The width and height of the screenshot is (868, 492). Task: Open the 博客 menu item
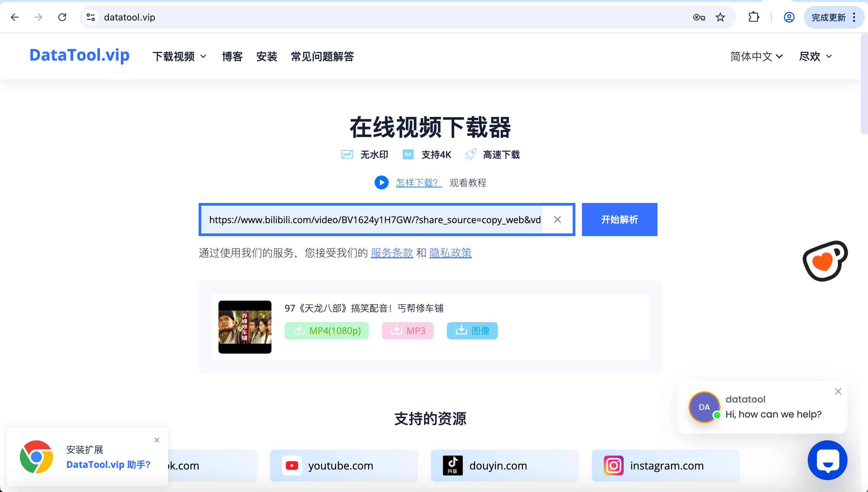pos(232,56)
